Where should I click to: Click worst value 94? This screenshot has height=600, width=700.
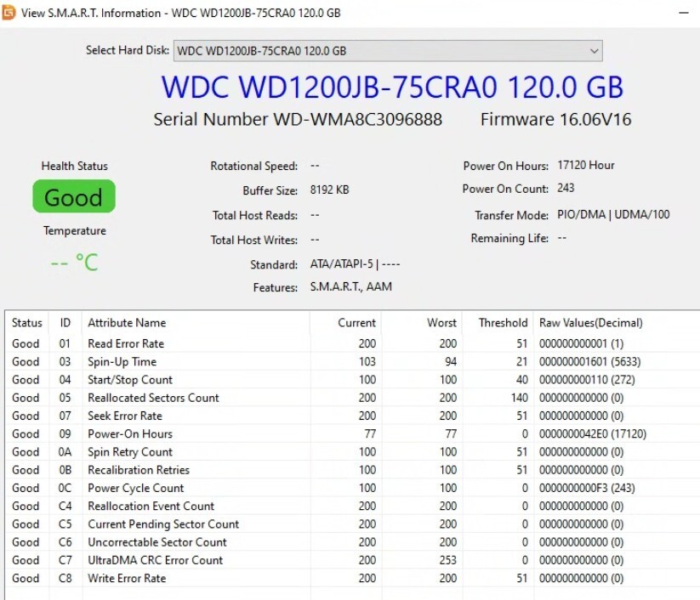click(x=451, y=362)
